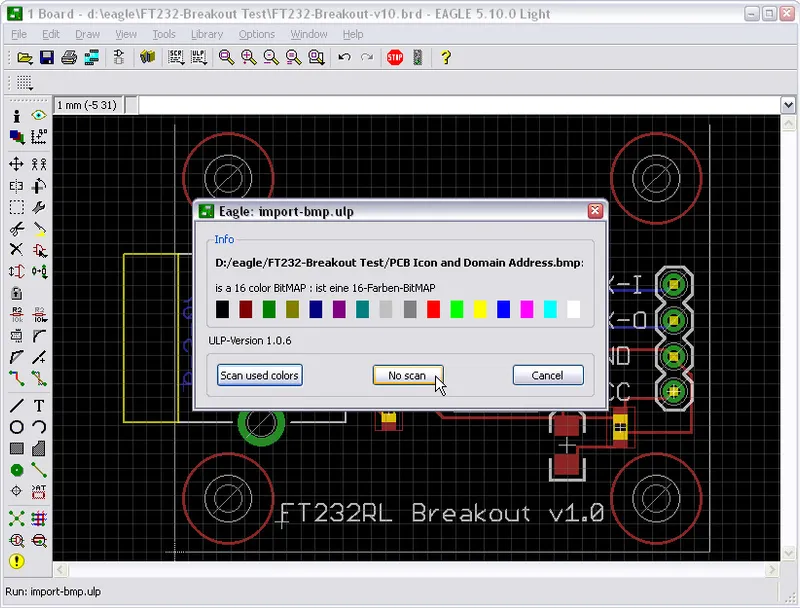
Task: Click the No scan button
Action: pyautogui.click(x=407, y=375)
